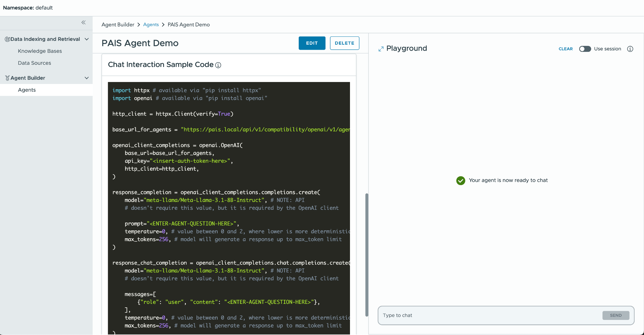Collapse the Data Indexing and Retrieval section

(87, 39)
